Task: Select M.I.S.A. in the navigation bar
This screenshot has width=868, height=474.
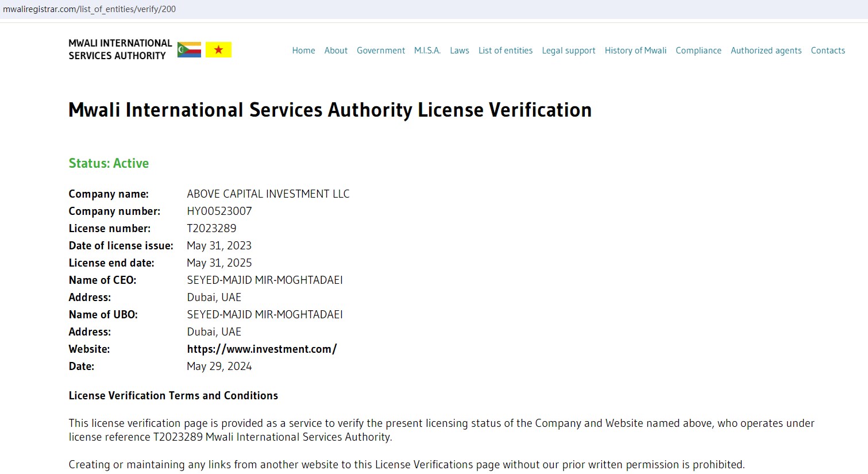Action: pos(427,51)
